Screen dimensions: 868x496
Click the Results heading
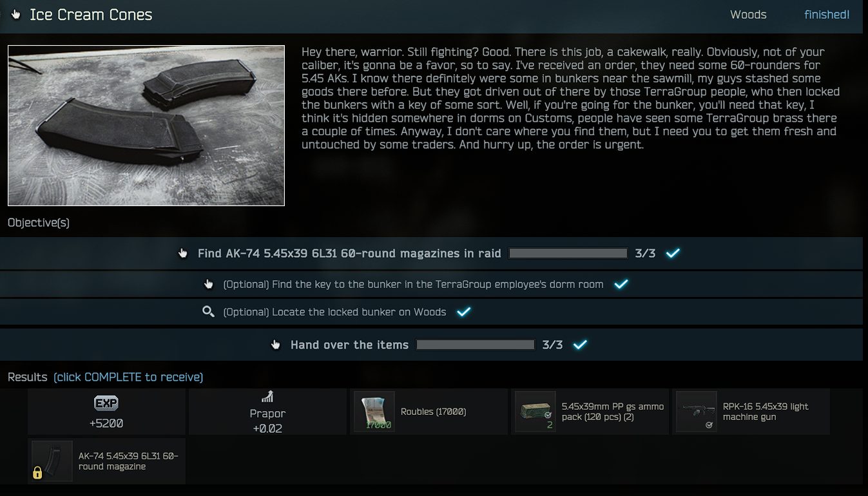coord(28,377)
